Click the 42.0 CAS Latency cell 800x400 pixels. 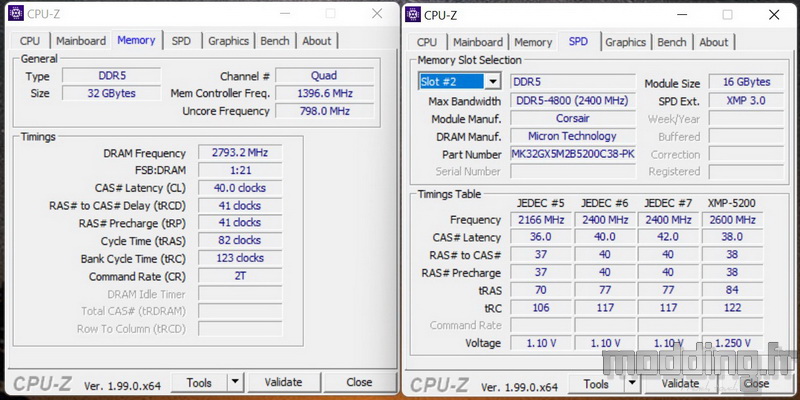668,237
